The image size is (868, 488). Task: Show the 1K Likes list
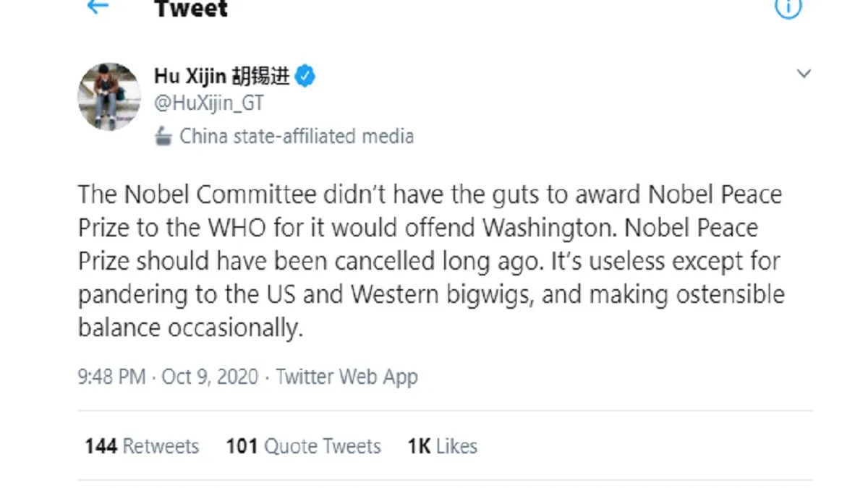point(442,446)
